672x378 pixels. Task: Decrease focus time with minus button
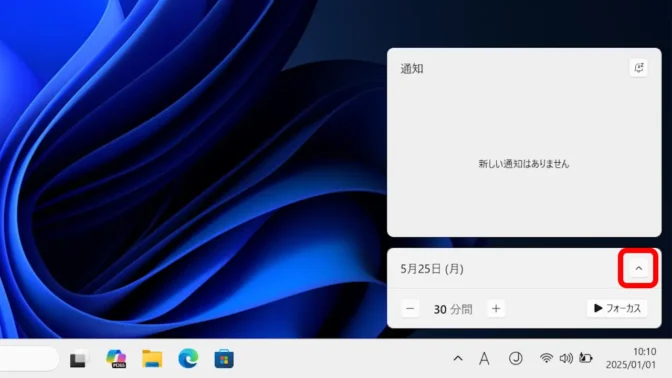410,309
